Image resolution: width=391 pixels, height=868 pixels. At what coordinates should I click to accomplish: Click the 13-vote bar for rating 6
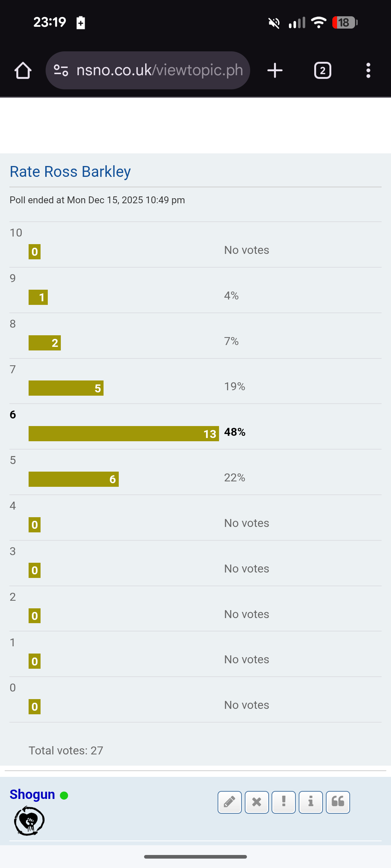point(123,434)
